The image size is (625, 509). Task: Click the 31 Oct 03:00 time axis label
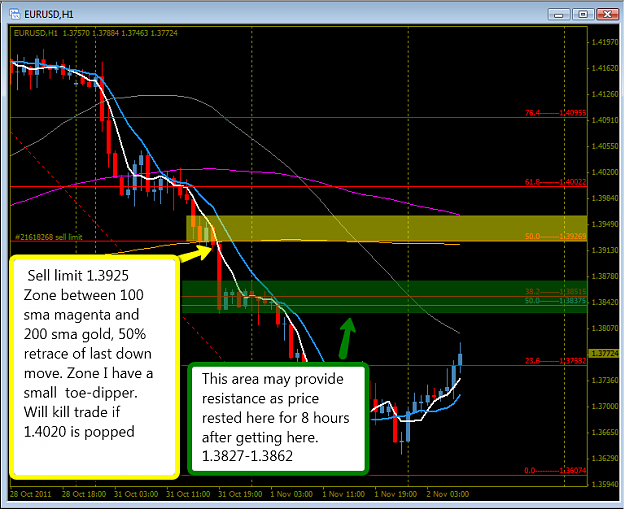tap(136, 494)
